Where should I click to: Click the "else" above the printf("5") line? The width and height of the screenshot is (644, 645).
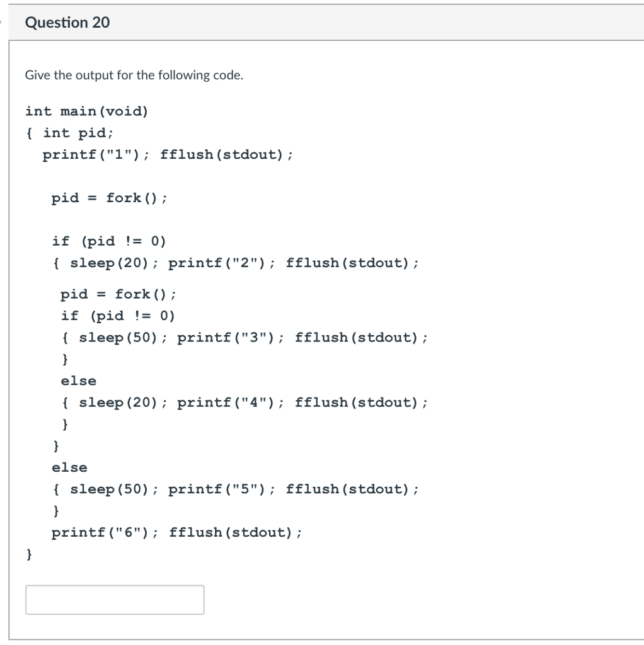70,467
